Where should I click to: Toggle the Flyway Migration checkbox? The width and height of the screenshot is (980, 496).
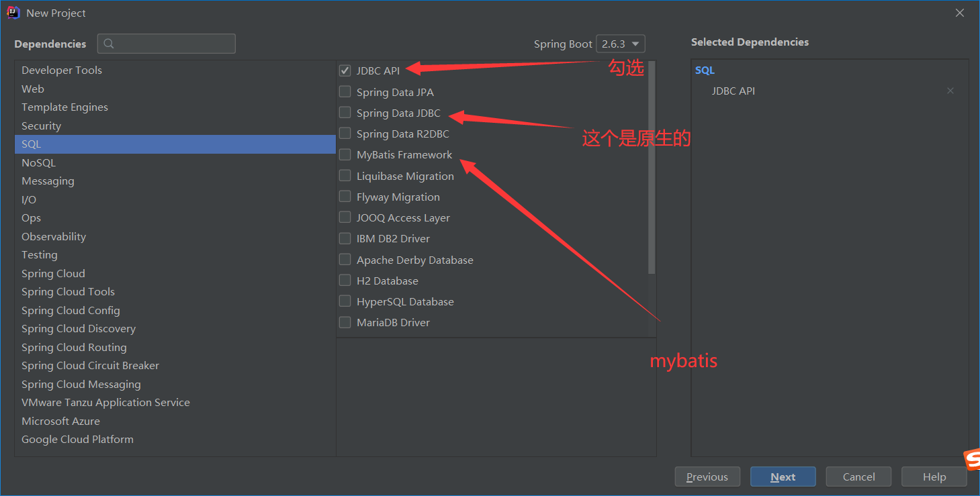click(x=345, y=196)
